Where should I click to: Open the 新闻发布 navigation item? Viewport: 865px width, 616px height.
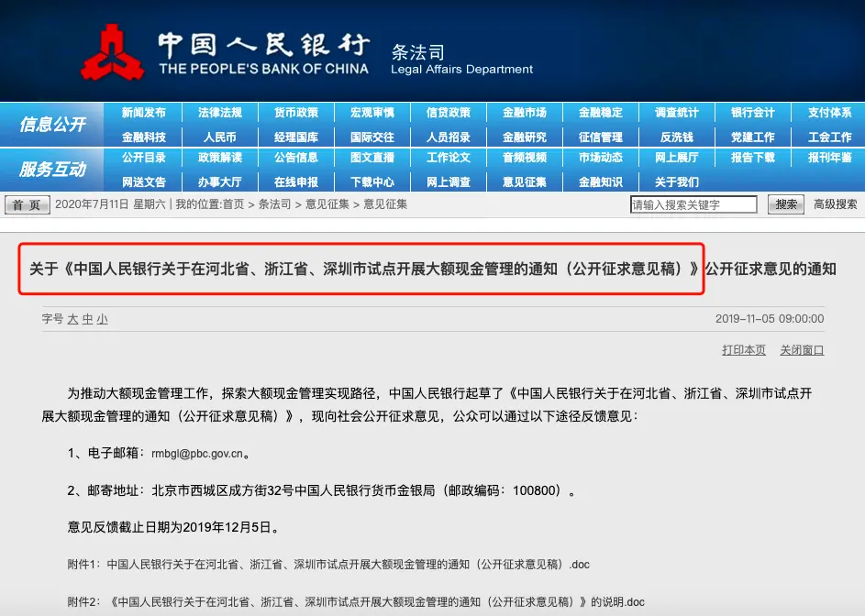[144, 113]
